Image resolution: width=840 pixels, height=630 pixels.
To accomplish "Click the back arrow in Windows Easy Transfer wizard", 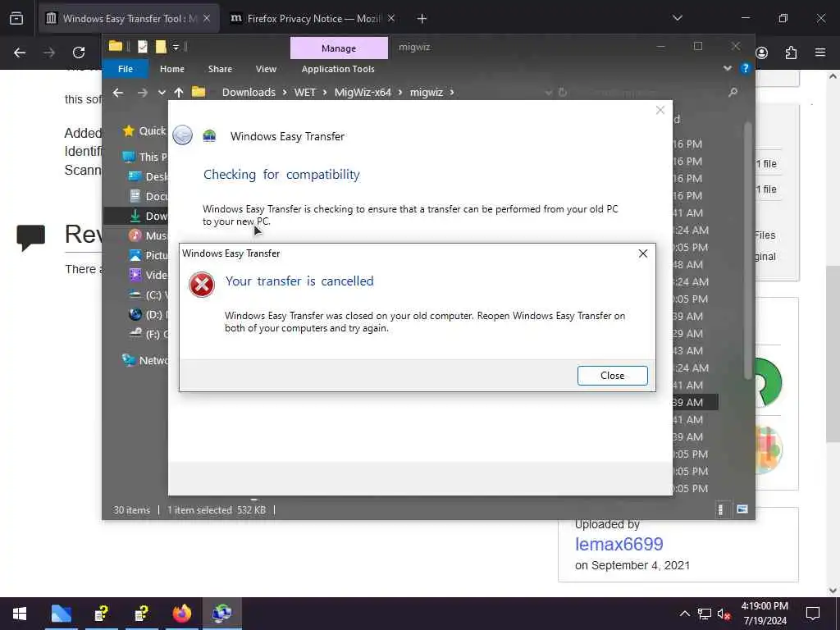I will tap(183, 135).
